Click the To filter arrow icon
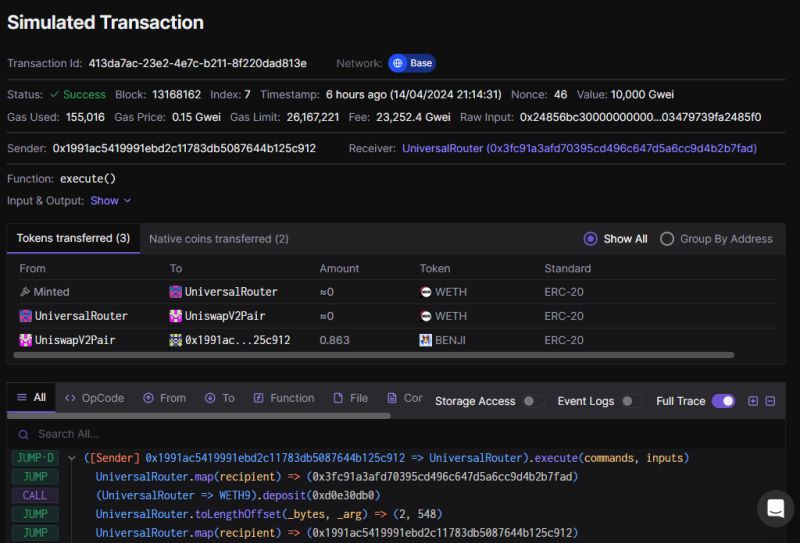This screenshot has height=543, width=800. tap(210, 398)
